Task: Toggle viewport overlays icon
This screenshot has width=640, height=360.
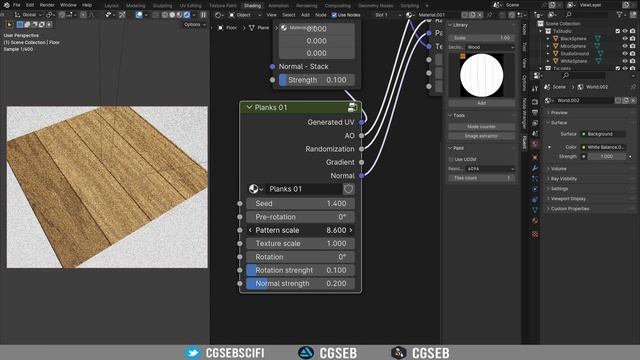Action: point(139,15)
